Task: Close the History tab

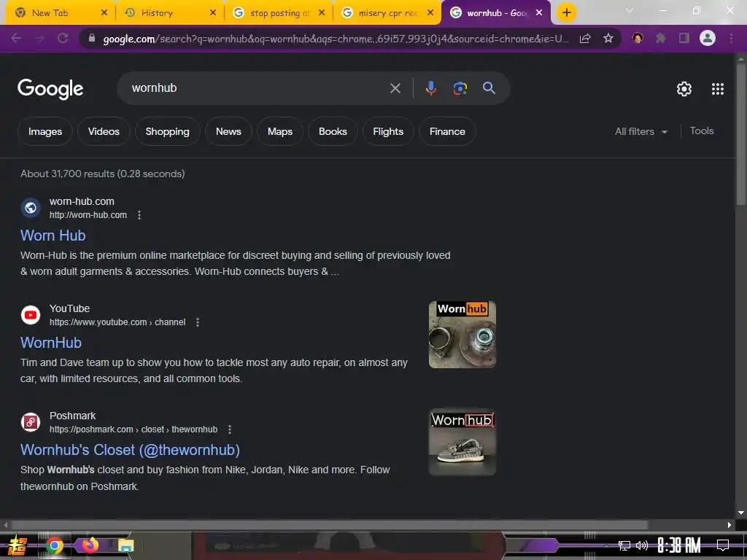Action: pos(213,13)
